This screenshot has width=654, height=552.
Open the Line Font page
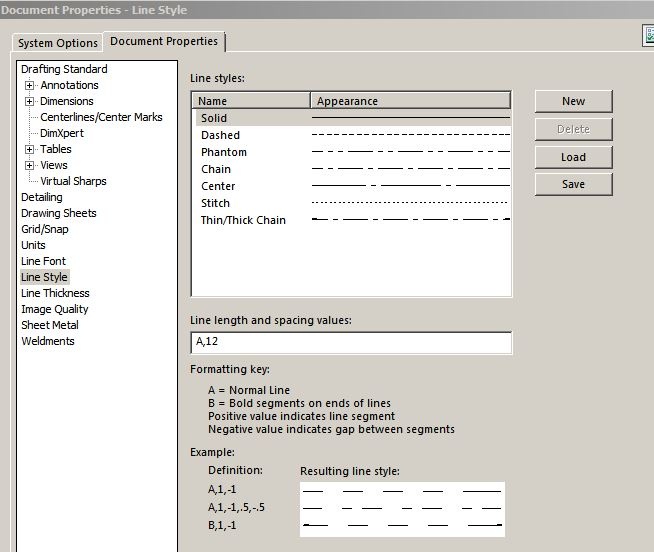click(43, 261)
